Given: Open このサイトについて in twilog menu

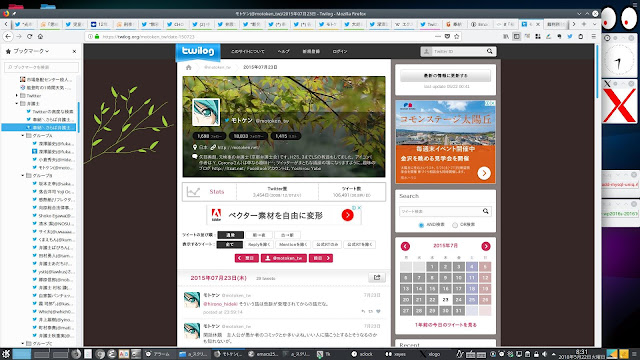Looking at the screenshot, I should pos(247,51).
